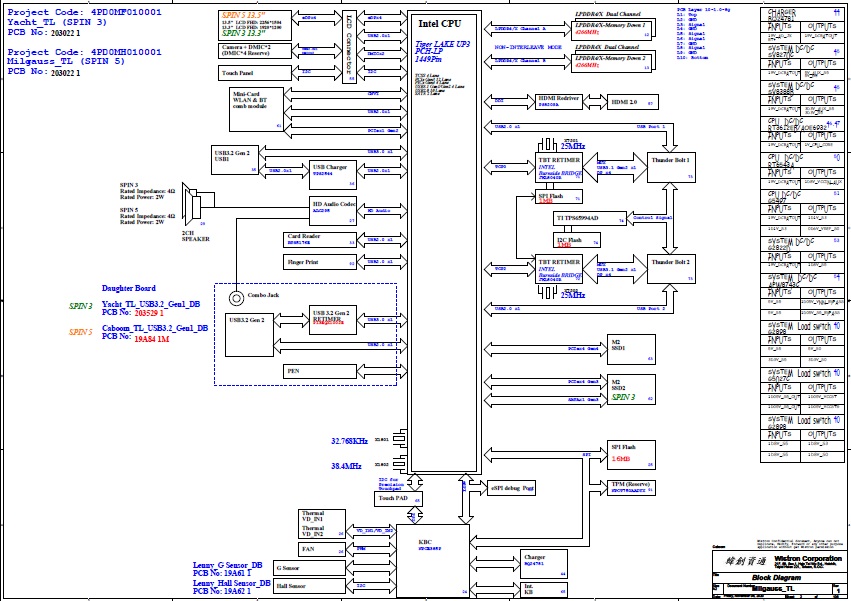Select the LCD Connector block
Screen dimensions: 851x601
pyautogui.click(x=349, y=47)
